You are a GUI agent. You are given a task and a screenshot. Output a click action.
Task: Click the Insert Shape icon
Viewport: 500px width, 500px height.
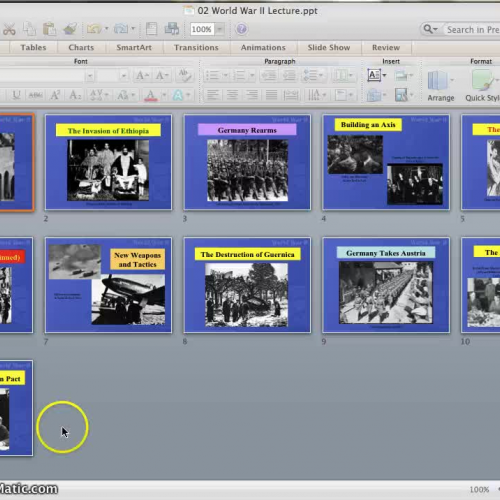tap(374, 96)
